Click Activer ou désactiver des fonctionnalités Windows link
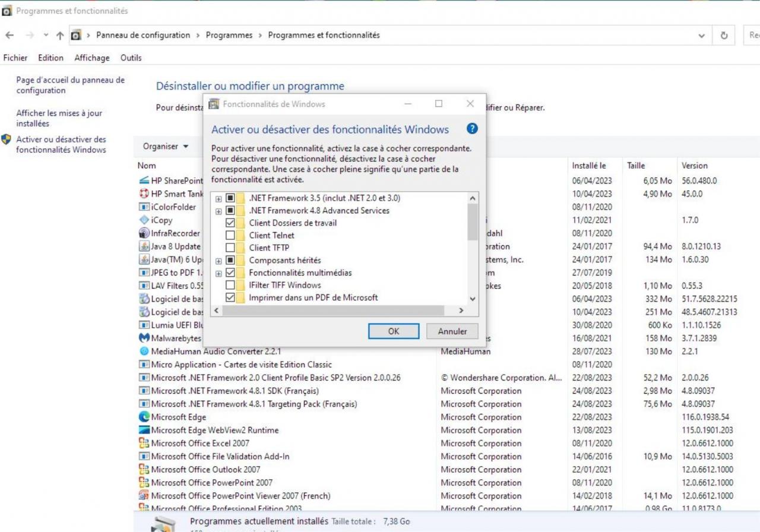The height and width of the screenshot is (532, 760). (x=61, y=144)
